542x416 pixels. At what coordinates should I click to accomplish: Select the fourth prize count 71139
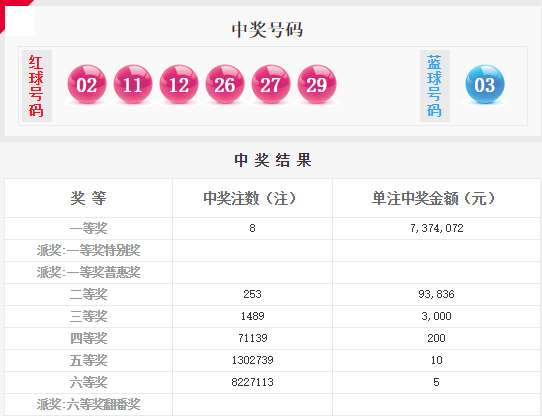[x=252, y=338]
